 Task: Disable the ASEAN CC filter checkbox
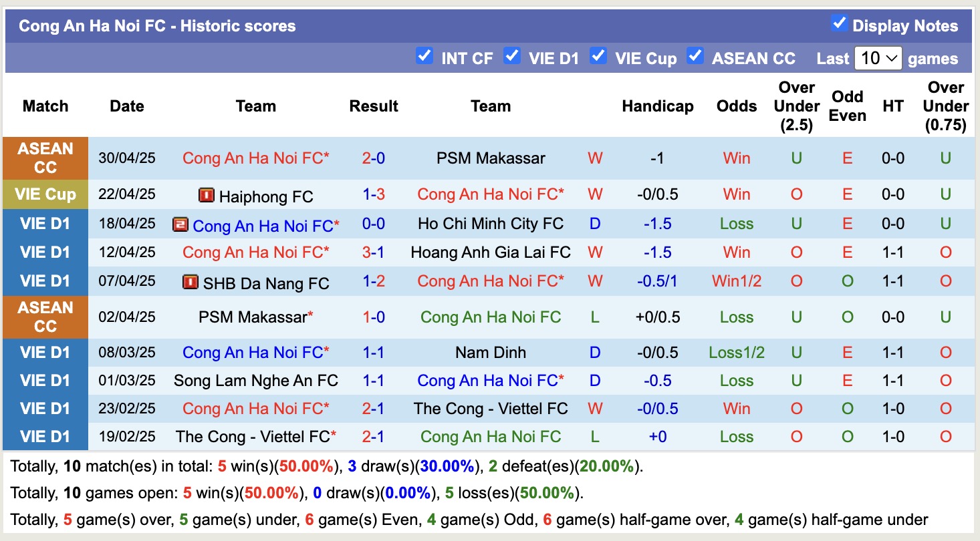[x=695, y=57]
